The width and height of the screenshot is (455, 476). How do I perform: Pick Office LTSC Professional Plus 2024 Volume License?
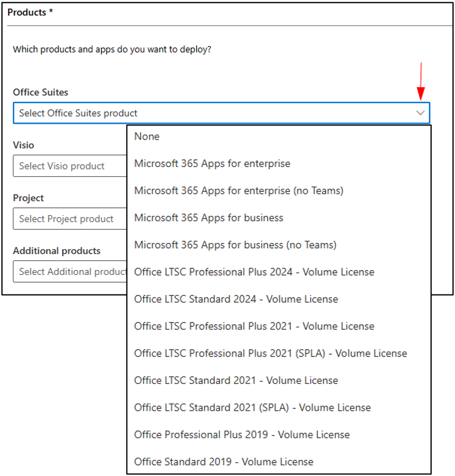[279, 272]
